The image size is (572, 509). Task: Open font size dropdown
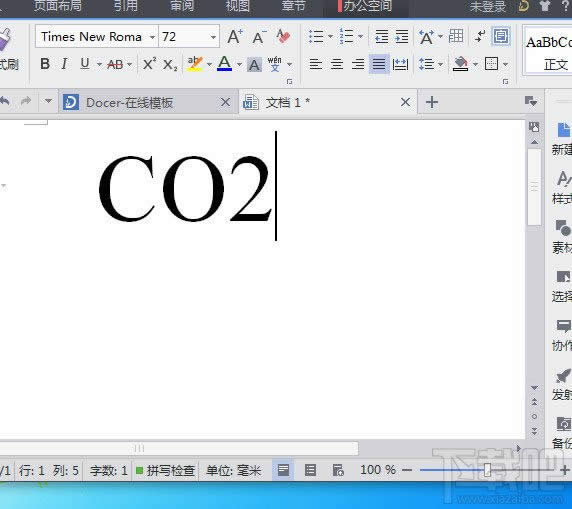[213, 37]
